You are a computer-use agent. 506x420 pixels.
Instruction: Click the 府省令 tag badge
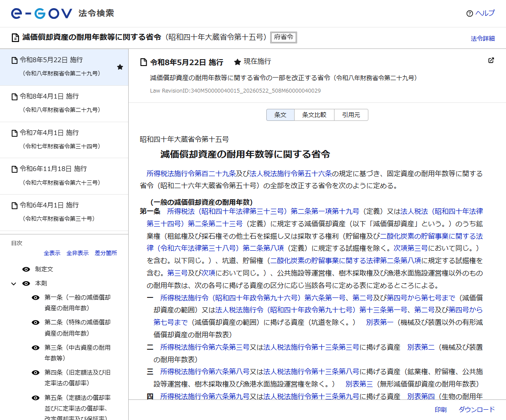coord(283,37)
